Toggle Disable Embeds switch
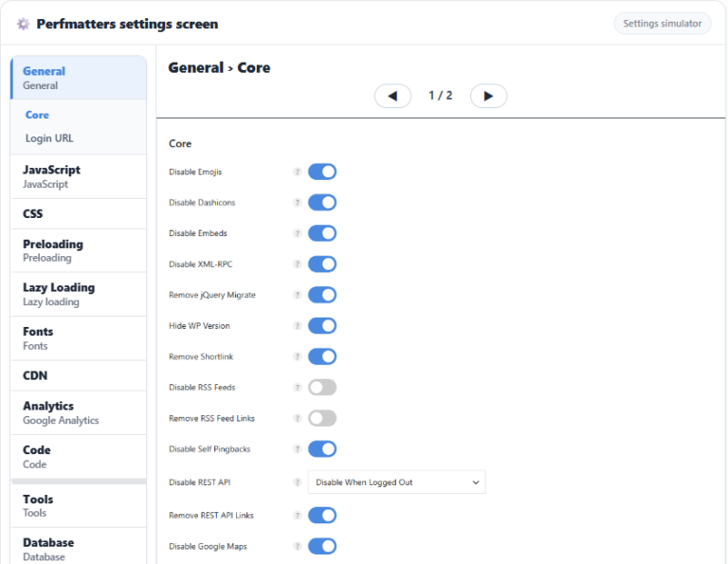728x564 pixels. 322,233
